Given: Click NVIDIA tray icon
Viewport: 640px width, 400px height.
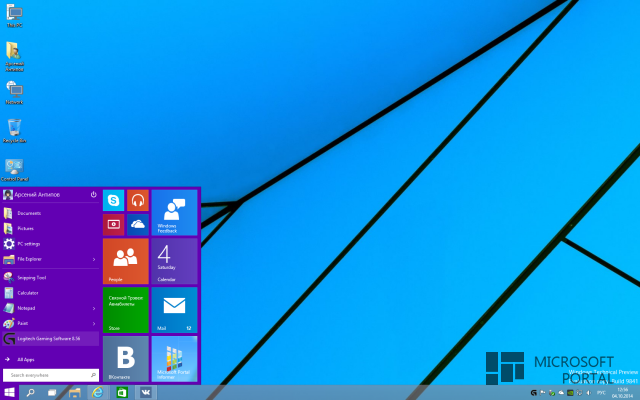Looking at the screenshot, I should tap(570, 393).
